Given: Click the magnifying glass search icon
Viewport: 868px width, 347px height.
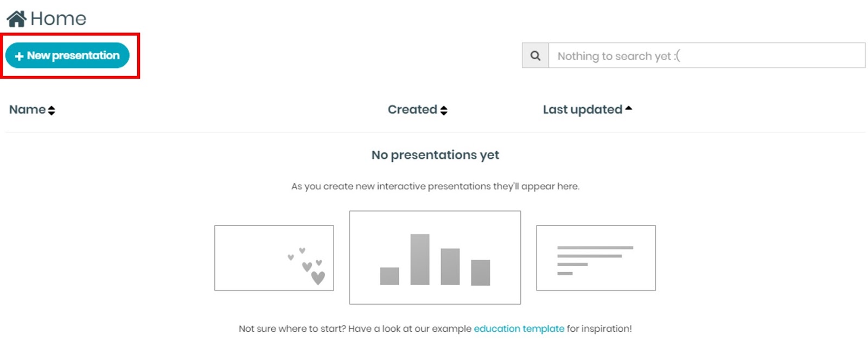Looking at the screenshot, I should pyautogui.click(x=535, y=56).
